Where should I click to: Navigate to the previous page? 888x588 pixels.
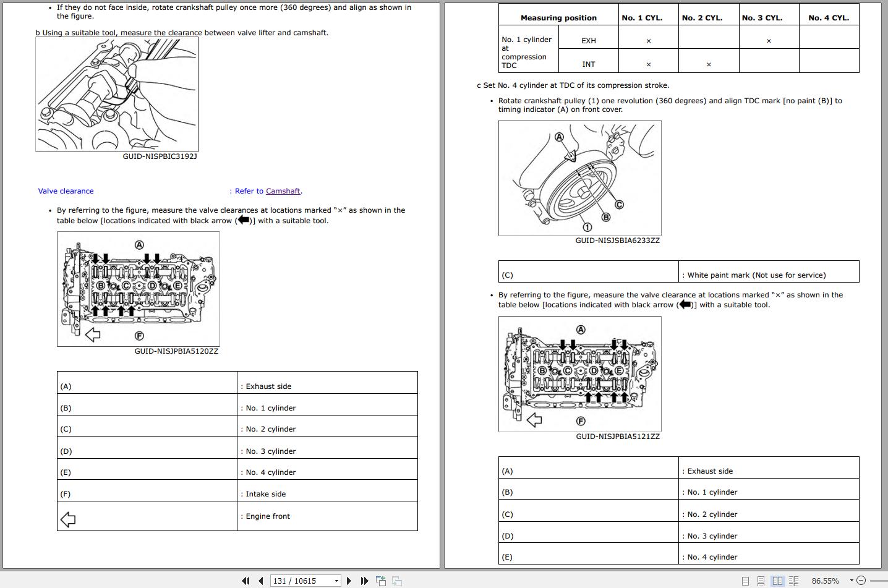[x=260, y=581]
